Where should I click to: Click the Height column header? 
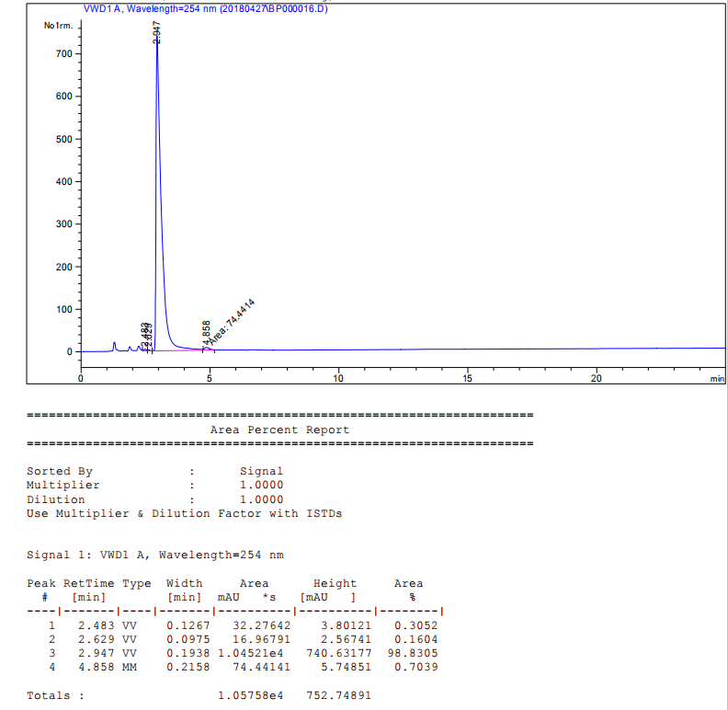pos(335,583)
